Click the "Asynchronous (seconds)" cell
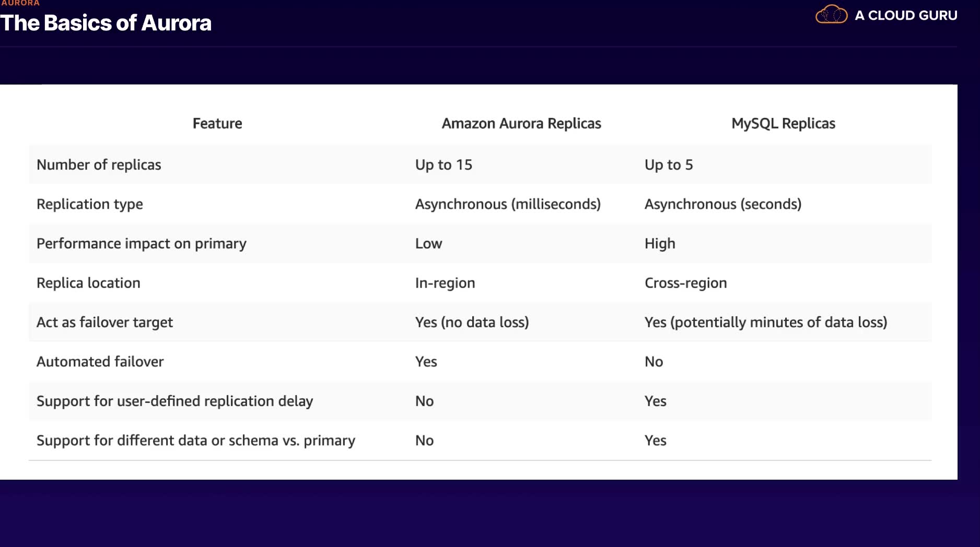 click(723, 204)
